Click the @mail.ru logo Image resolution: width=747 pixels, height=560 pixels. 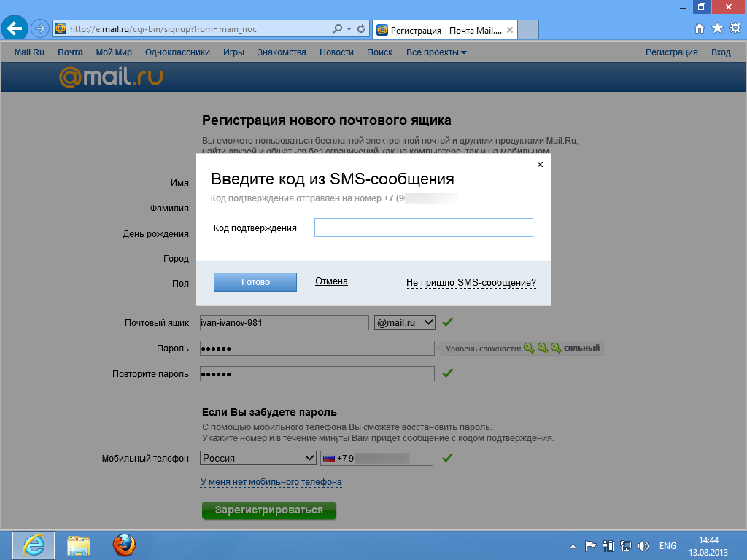tap(111, 77)
